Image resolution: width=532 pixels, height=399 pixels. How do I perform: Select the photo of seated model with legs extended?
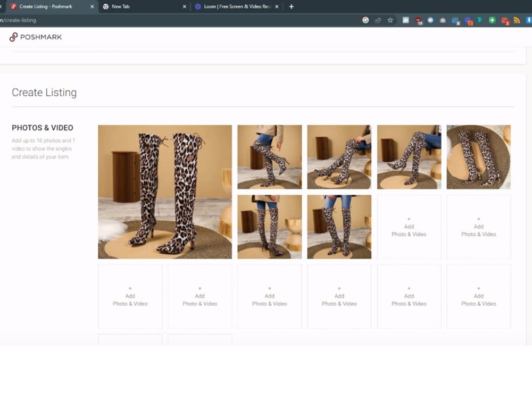point(339,157)
